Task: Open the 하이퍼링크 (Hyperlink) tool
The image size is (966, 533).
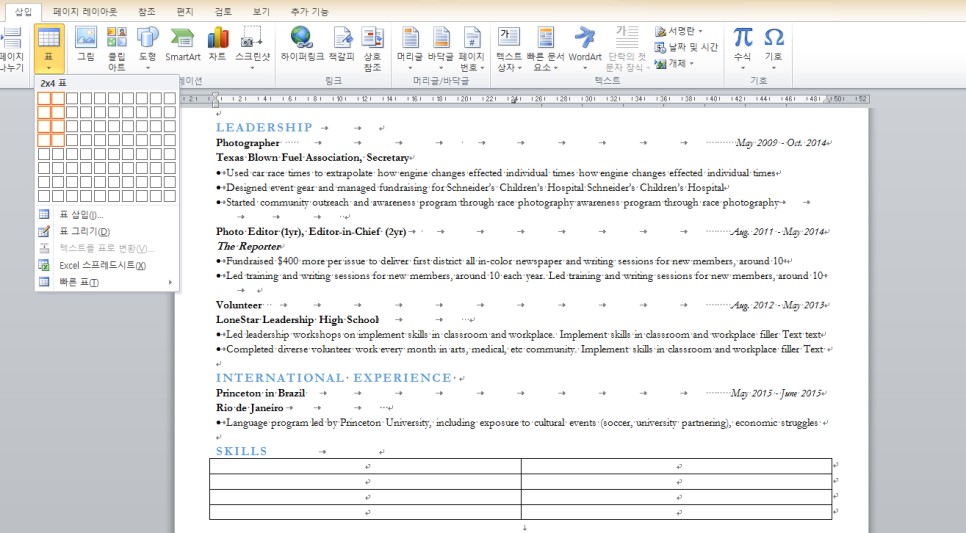Action: [x=302, y=45]
